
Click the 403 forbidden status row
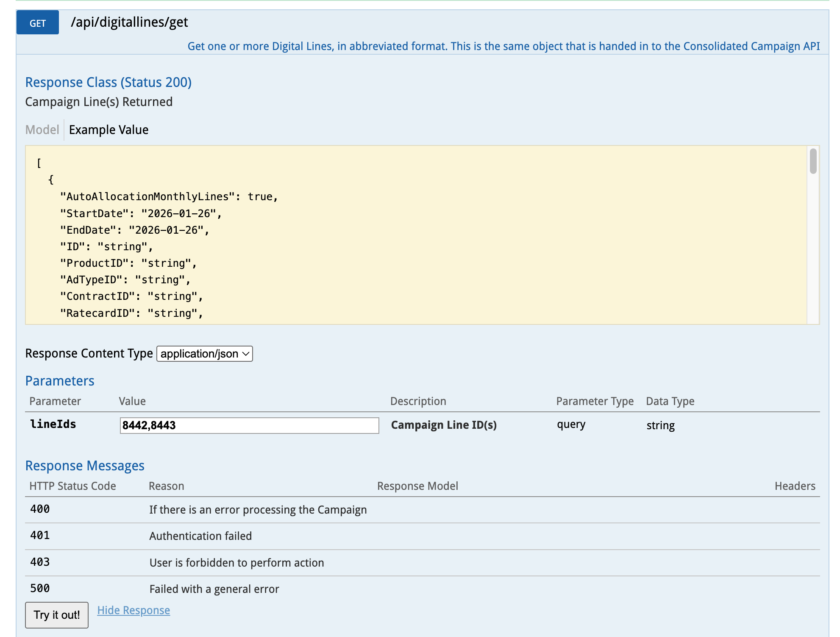(236, 563)
